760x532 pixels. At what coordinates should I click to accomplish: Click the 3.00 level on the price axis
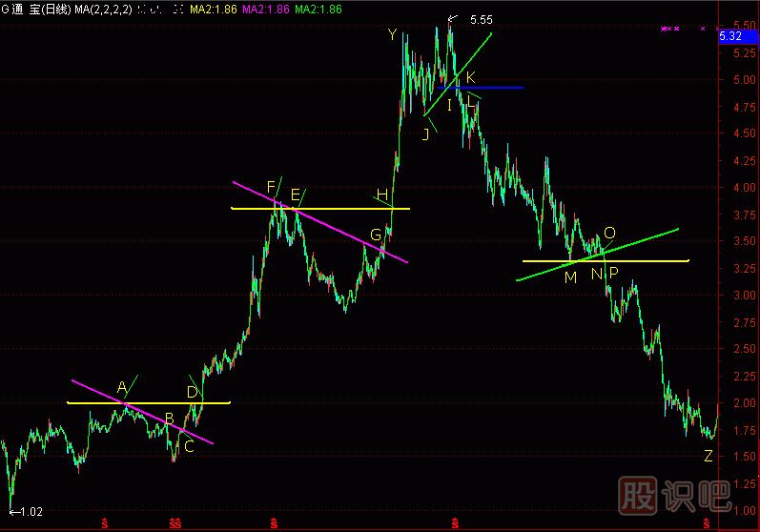tap(738, 296)
